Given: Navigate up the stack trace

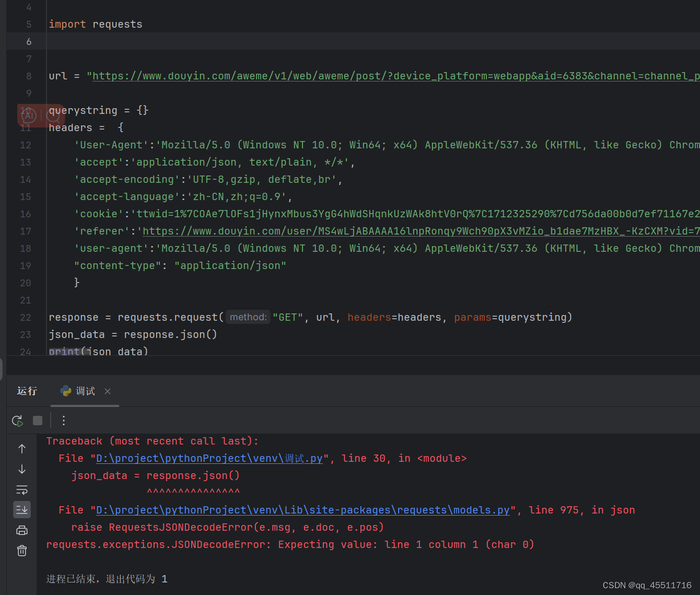Looking at the screenshot, I should point(21,448).
